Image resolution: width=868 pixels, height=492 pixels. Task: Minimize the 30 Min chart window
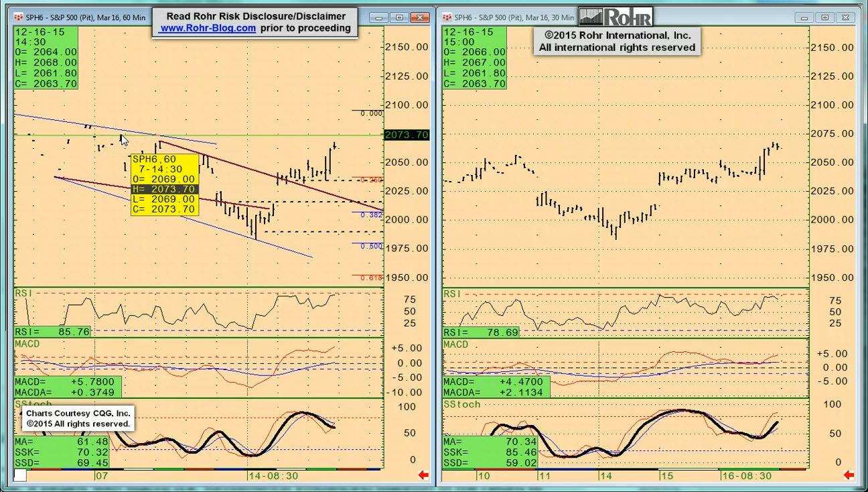[x=804, y=17]
